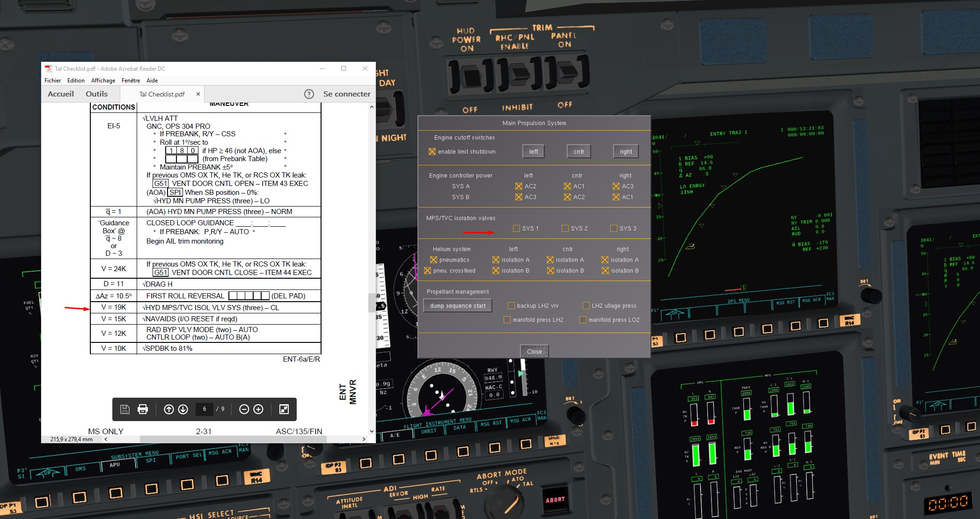
Task: Open the help question mark icon
Action: [309, 94]
